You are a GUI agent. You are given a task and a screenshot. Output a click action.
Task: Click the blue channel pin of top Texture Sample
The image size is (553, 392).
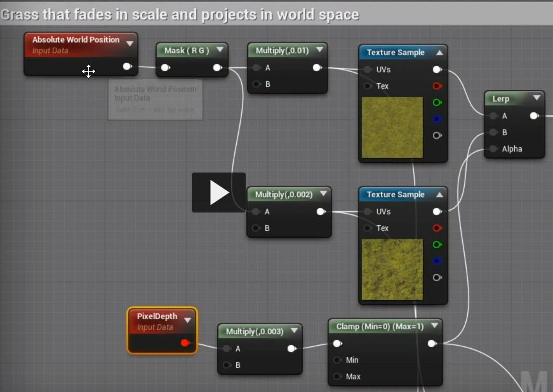pyautogui.click(x=437, y=119)
